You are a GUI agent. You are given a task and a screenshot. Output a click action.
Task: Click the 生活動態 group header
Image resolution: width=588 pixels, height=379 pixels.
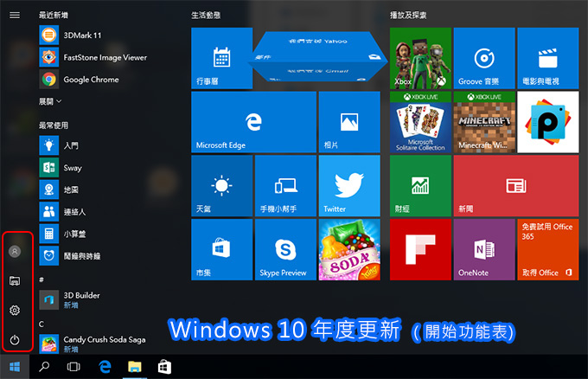click(206, 16)
